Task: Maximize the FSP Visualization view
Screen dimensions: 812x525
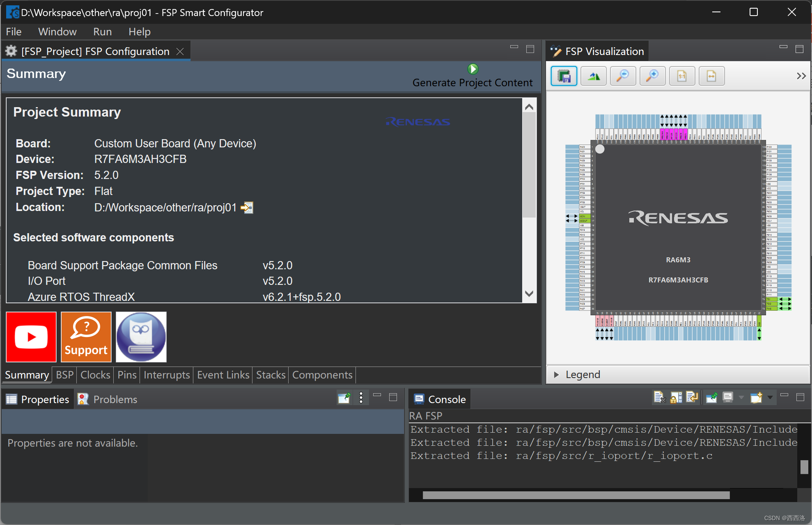Action: coord(799,49)
